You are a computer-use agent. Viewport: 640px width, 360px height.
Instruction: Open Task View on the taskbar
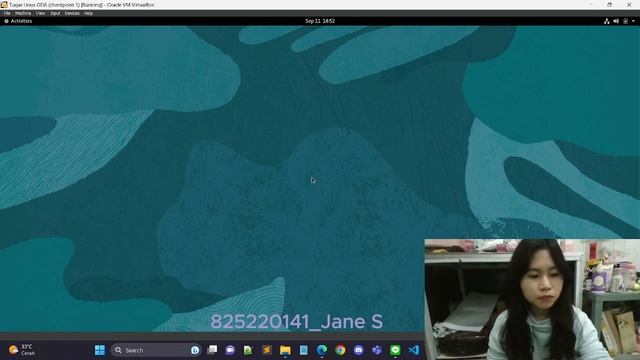tap(212, 350)
